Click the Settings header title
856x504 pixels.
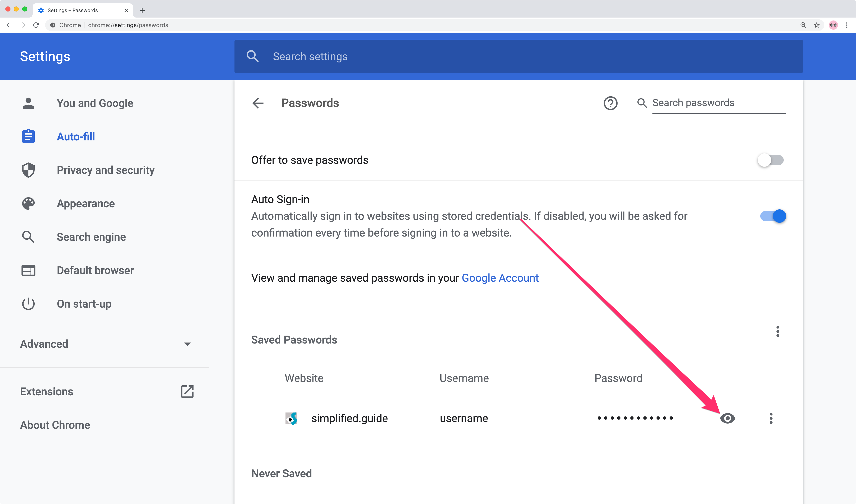click(x=45, y=56)
